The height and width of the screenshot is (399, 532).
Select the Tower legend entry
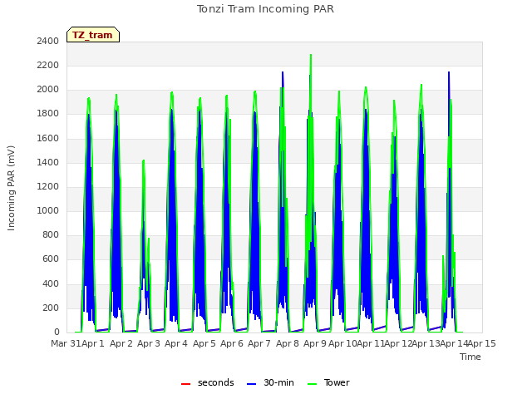click(x=328, y=382)
